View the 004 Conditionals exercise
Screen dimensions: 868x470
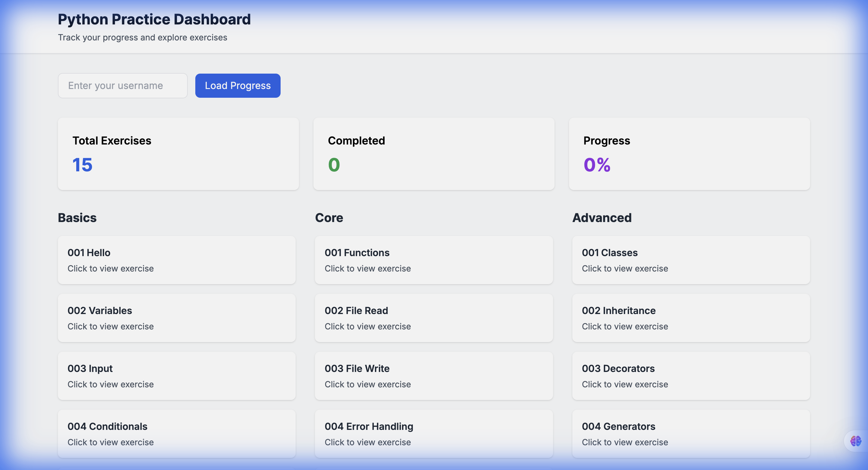tap(177, 433)
